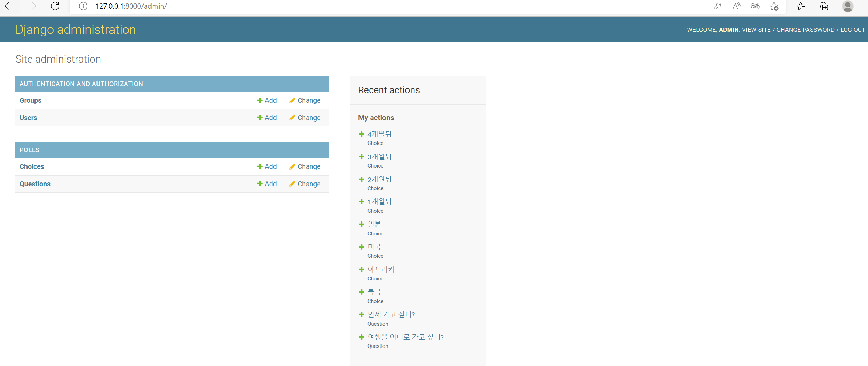Open the Choices model link
The height and width of the screenshot is (366, 868).
point(32,166)
